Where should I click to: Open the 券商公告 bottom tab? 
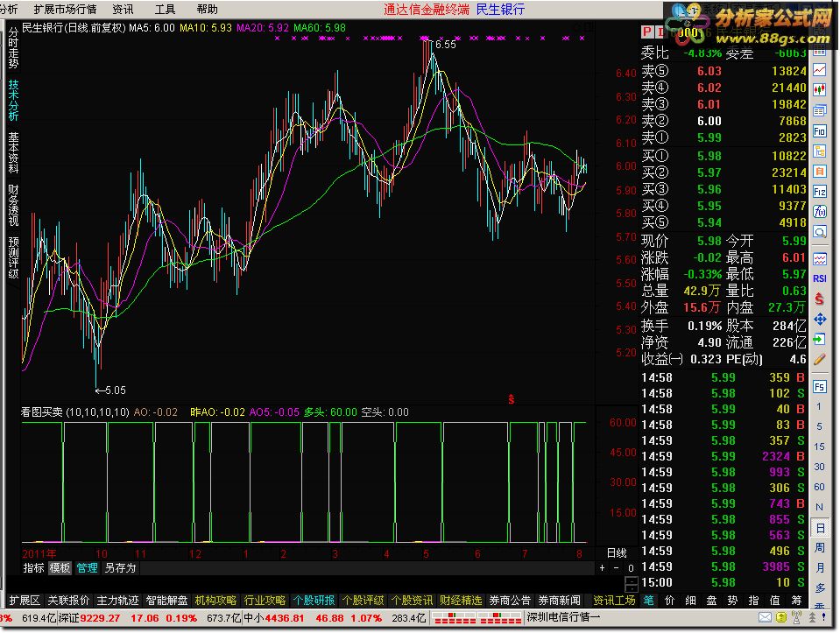pos(510,601)
